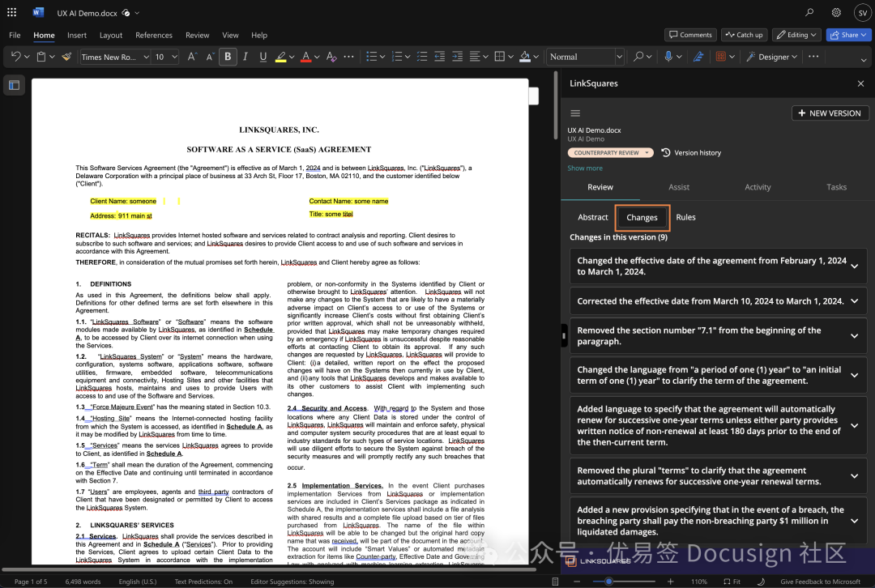Click the Catch up button

coord(744,35)
